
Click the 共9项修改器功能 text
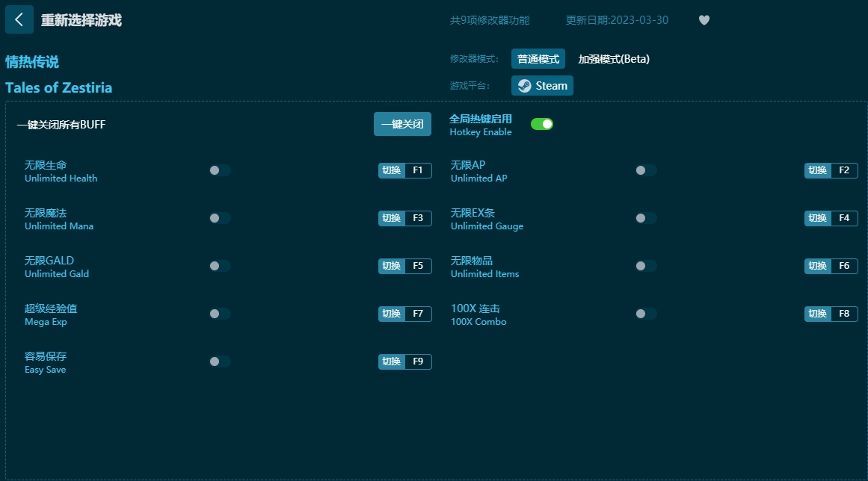[490, 20]
